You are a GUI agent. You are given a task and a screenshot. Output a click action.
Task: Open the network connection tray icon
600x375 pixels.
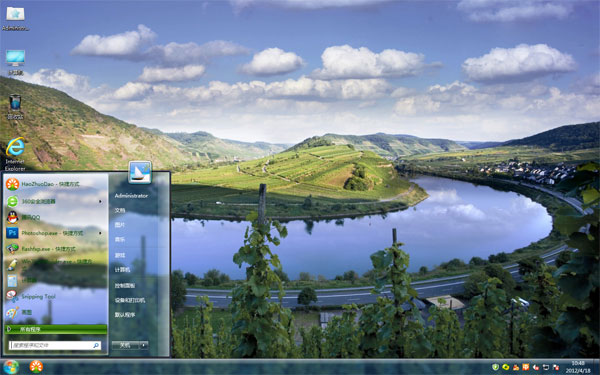(546, 367)
